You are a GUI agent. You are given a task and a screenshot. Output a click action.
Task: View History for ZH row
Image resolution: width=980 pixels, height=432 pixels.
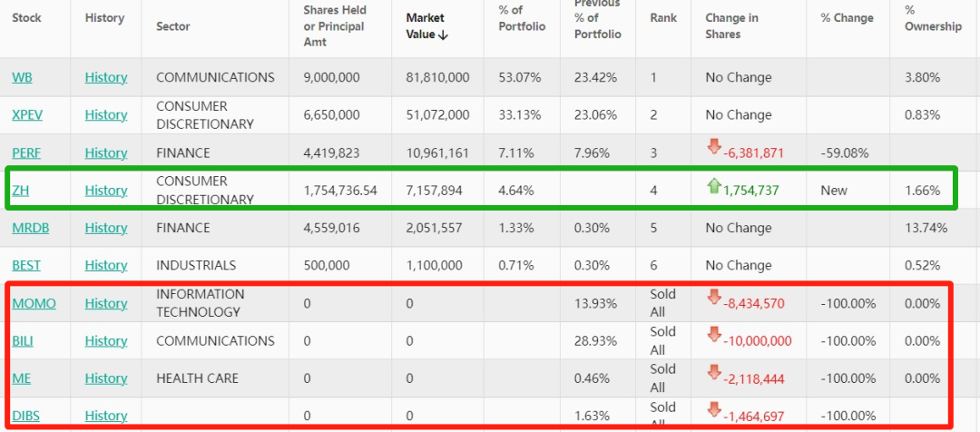(x=106, y=191)
